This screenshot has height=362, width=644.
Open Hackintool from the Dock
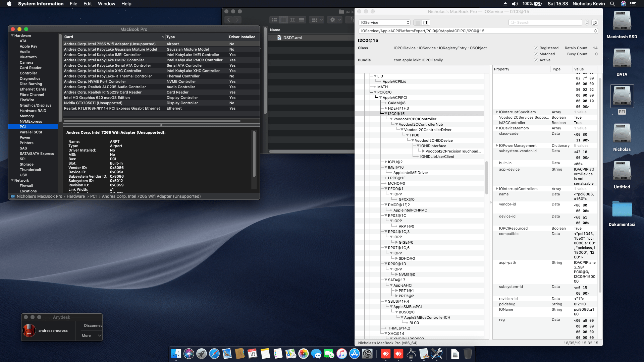pyautogui.click(x=437, y=354)
